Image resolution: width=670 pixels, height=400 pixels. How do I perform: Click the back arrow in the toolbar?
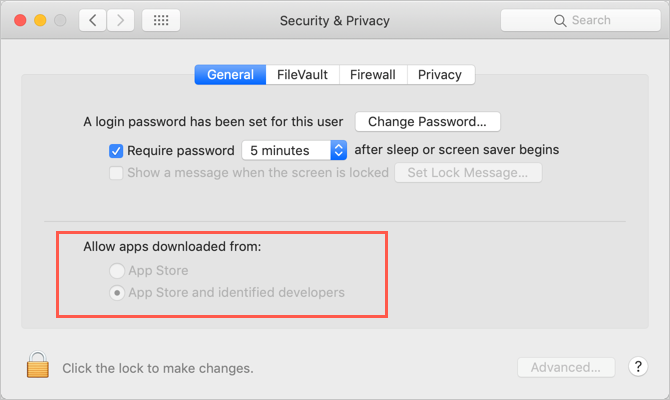93,20
